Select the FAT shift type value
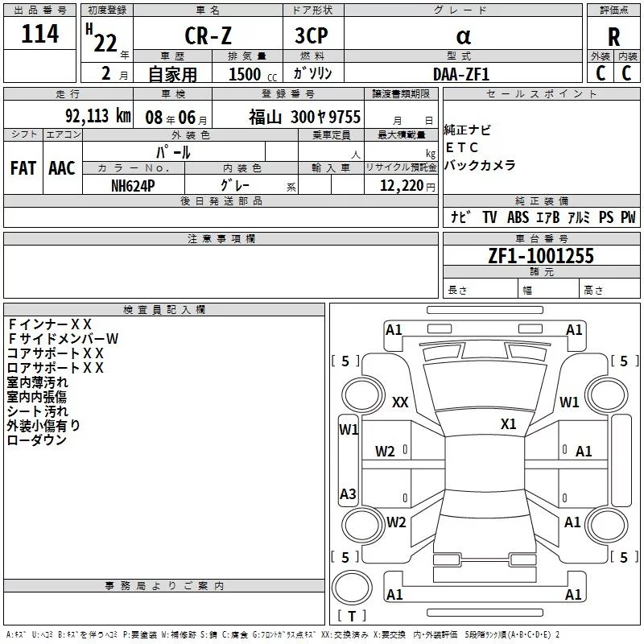 click(x=23, y=168)
